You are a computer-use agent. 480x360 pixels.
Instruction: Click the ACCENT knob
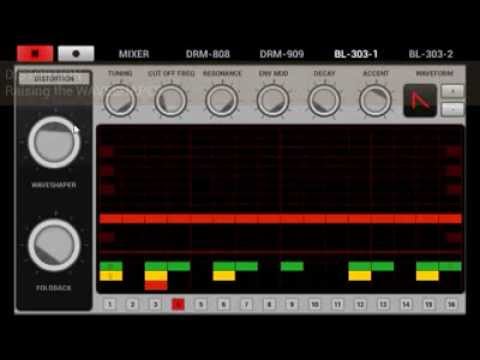[375, 100]
